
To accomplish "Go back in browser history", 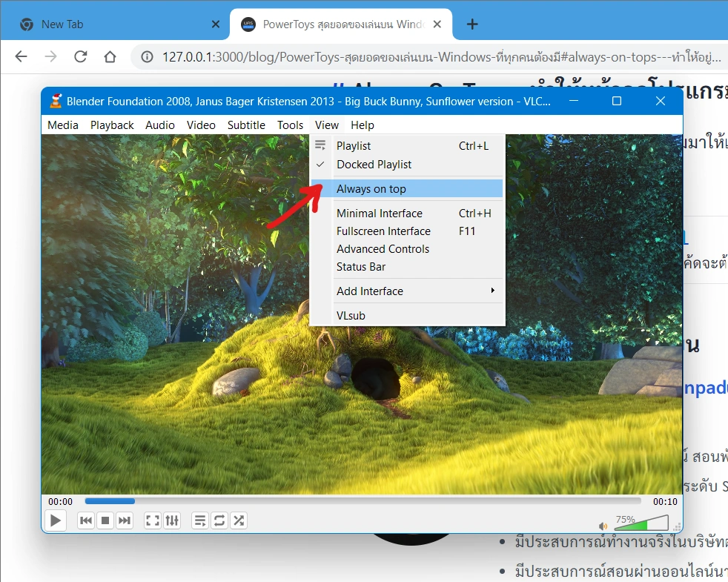I will (21, 56).
